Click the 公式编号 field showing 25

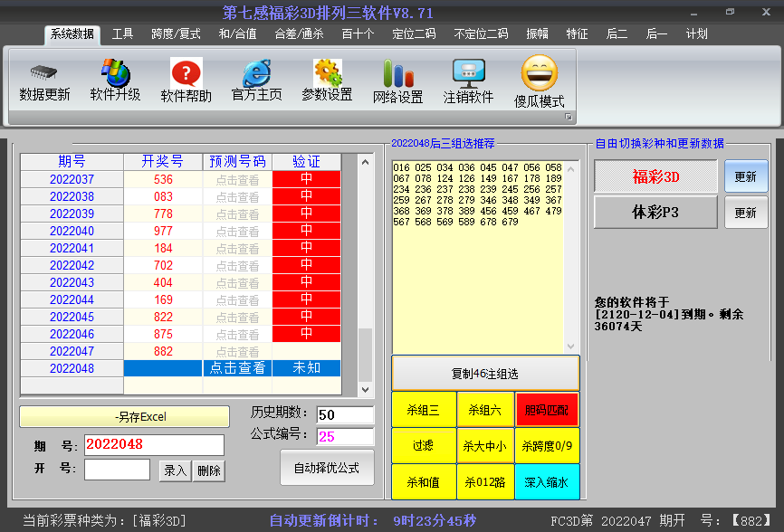[x=346, y=437]
